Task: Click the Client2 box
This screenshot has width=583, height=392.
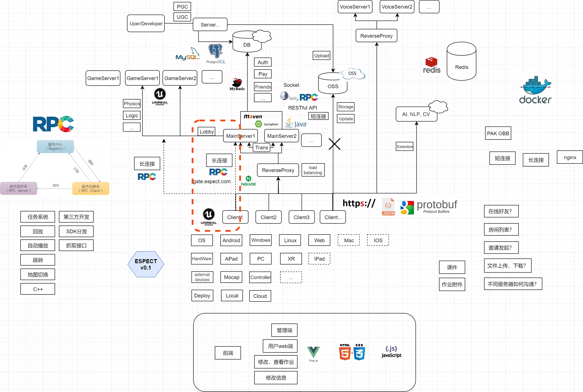Action: pyautogui.click(x=269, y=217)
